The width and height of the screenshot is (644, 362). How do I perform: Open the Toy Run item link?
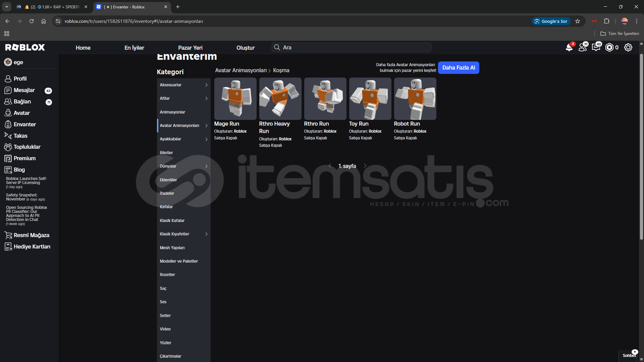coord(359,124)
